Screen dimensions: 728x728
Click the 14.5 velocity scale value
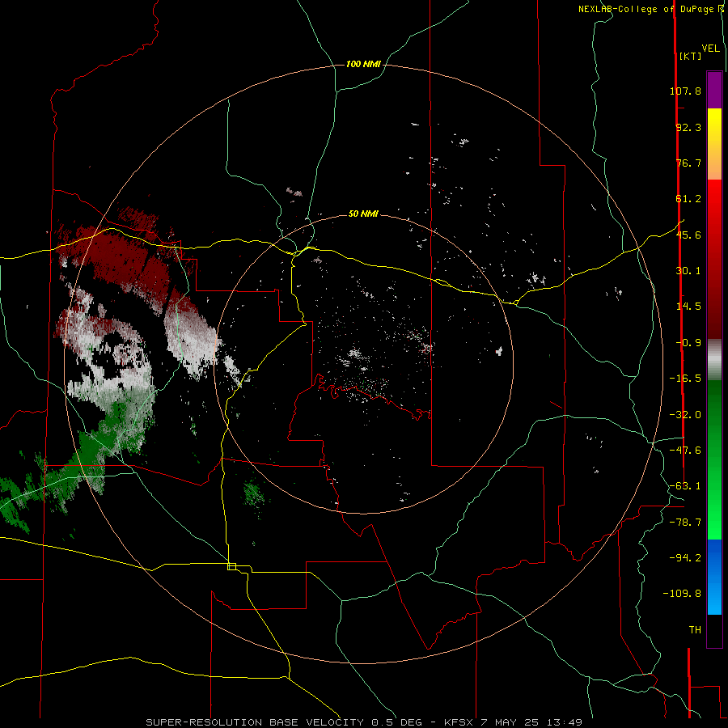[x=688, y=307]
